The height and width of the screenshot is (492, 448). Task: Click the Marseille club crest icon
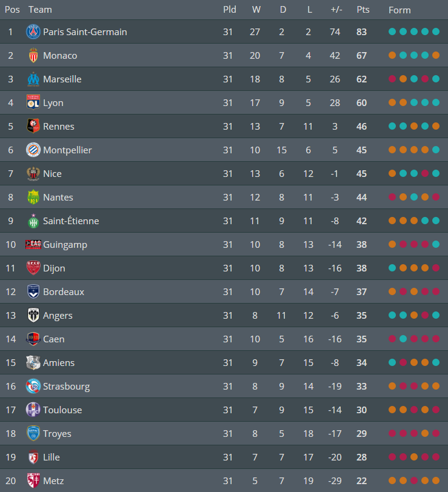[x=33, y=79]
